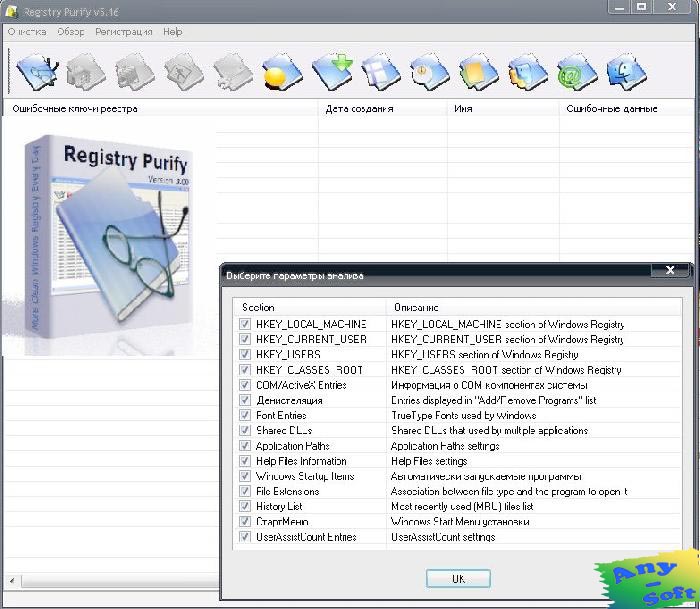Click the yellow speech bubble folder icon
Screen dimensions: 700x609
pyautogui.click(x=283, y=71)
